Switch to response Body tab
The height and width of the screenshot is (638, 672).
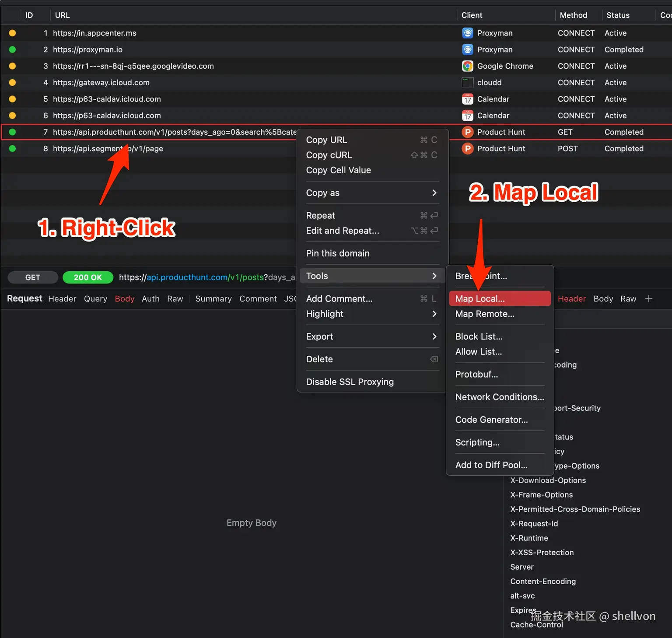(x=603, y=299)
